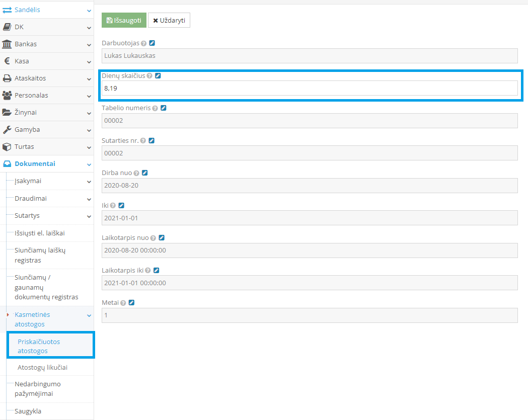Click into the Dienų skaičius input field

(x=309, y=88)
